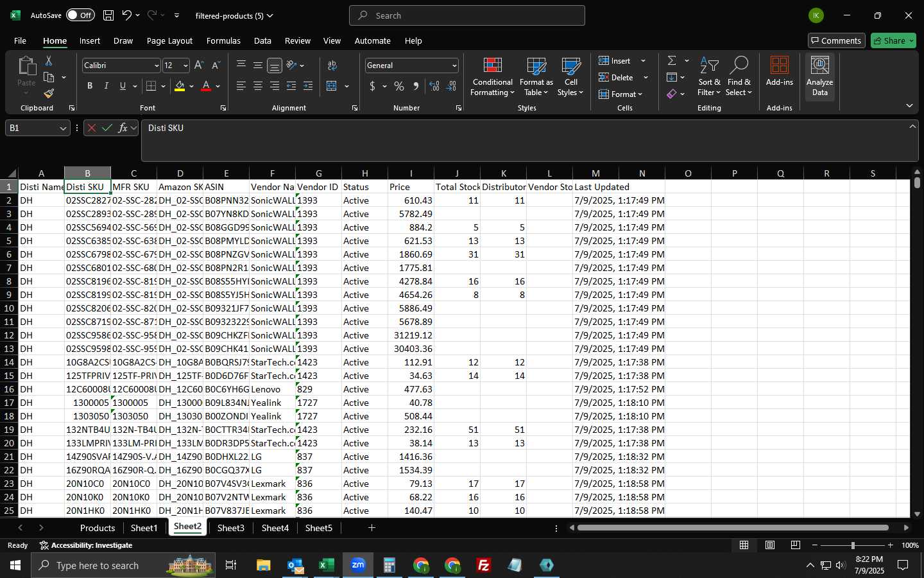Image resolution: width=924 pixels, height=578 pixels.
Task: Open Sort & Filter dropdown
Action: pos(709,76)
